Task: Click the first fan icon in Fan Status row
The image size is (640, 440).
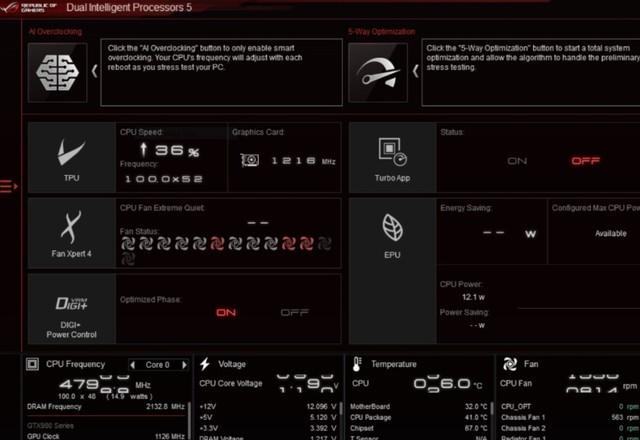Action: click(x=128, y=244)
